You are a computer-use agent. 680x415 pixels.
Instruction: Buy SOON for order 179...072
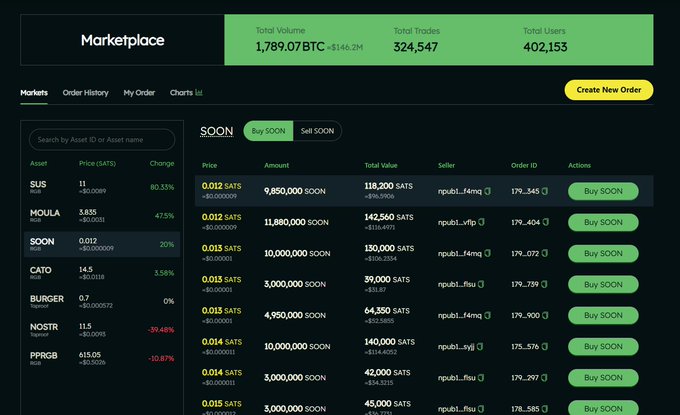point(603,253)
